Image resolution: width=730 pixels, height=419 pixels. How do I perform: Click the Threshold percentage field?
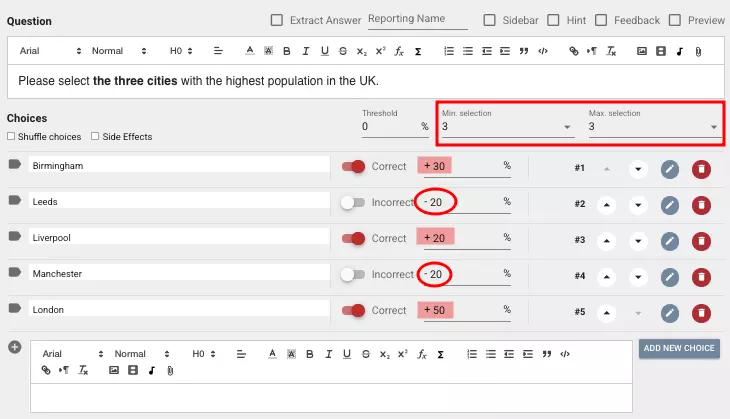point(395,127)
